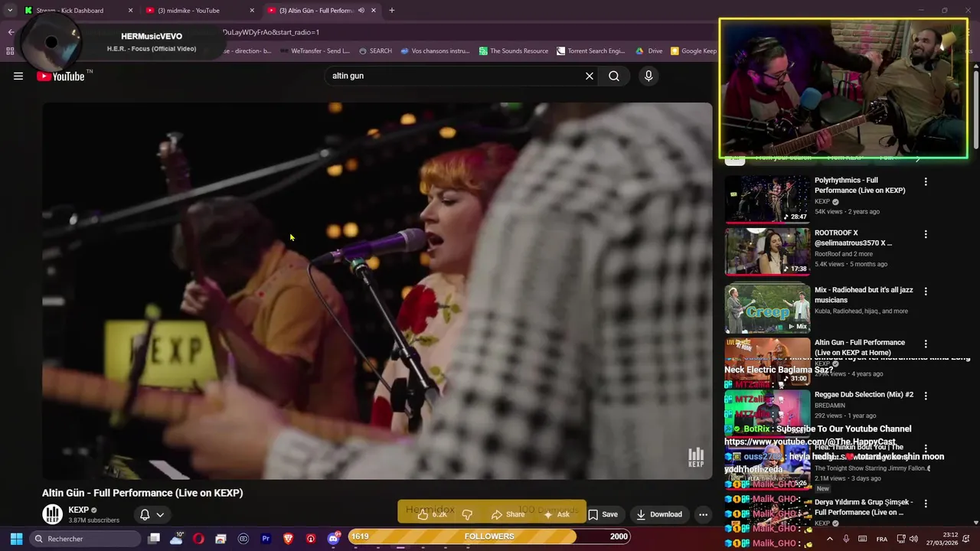Clear the 'altin gun' search text
980x551 pixels.
pyautogui.click(x=590, y=76)
